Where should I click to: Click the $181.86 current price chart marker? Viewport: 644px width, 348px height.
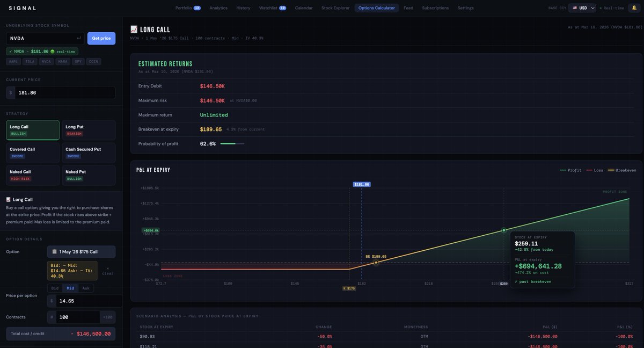[x=362, y=184]
